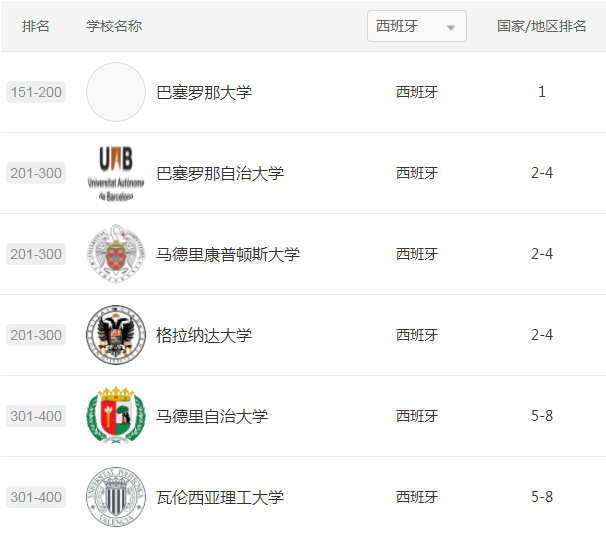Click the 151-200 rank badge
Viewport: 606px width, 537px height.
[36, 92]
